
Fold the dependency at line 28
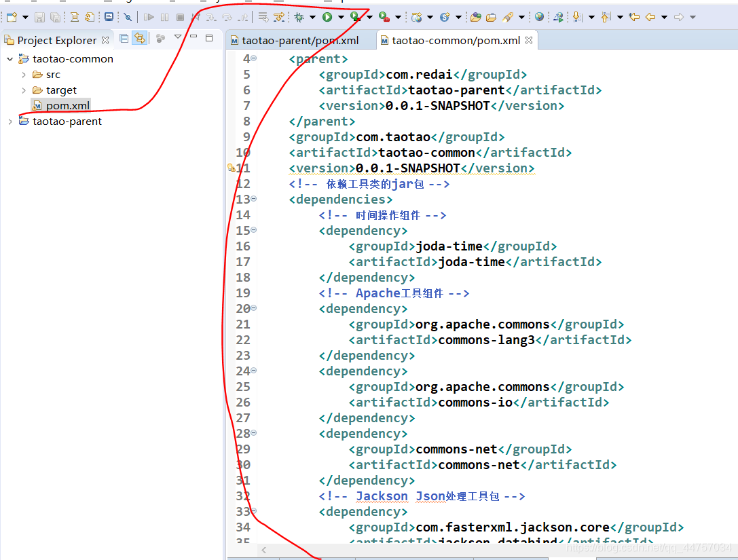pos(254,433)
